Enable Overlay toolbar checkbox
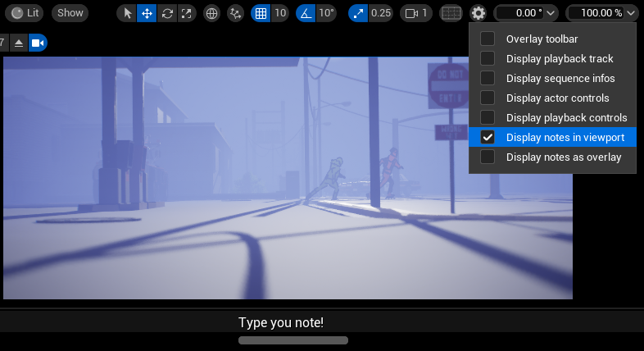Image resolution: width=644 pixels, height=351 pixels. point(488,39)
